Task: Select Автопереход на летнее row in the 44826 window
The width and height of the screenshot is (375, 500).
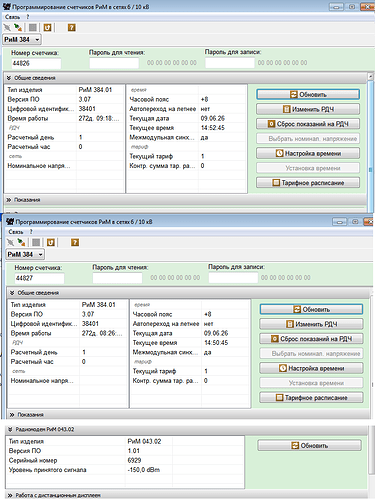Action: pyautogui.click(x=188, y=109)
